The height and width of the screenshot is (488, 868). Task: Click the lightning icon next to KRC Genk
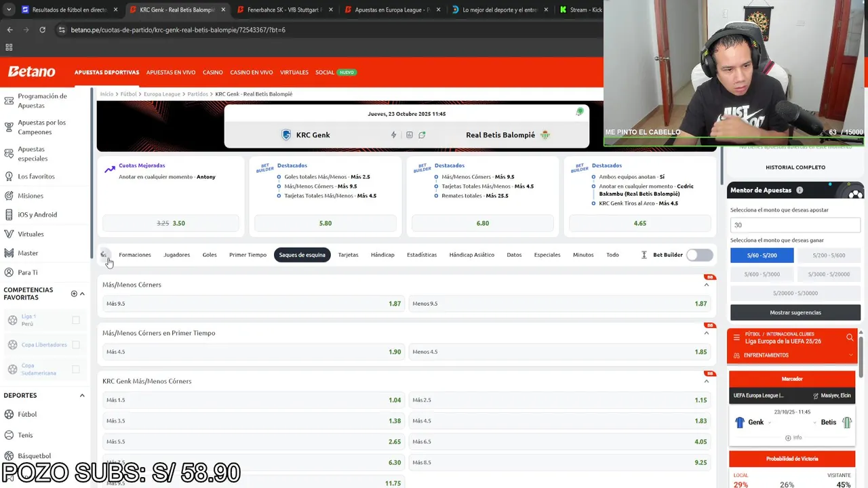(393, 135)
